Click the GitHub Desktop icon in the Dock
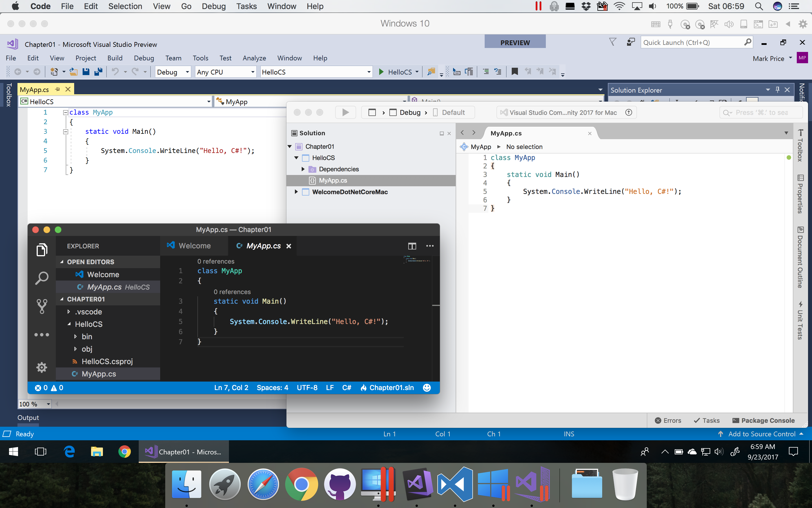The image size is (812, 508). point(340,485)
